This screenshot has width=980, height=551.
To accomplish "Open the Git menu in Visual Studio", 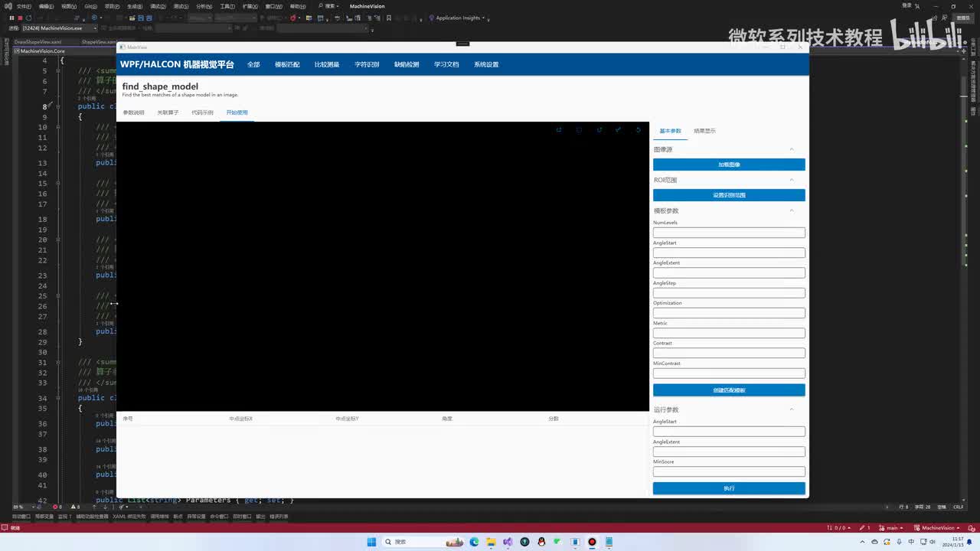I will pyautogui.click(x=90, y=6).
